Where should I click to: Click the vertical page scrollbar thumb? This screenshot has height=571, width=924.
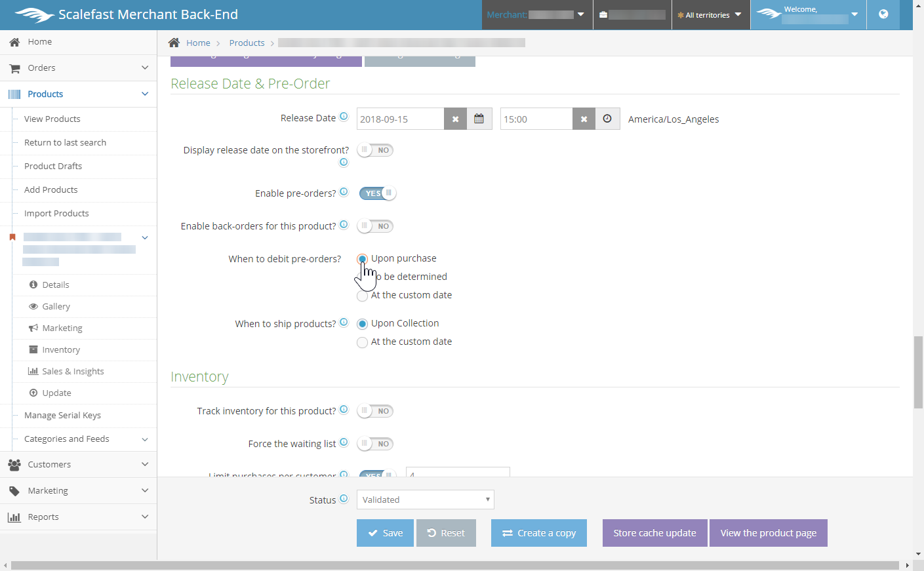coord(918,372)
